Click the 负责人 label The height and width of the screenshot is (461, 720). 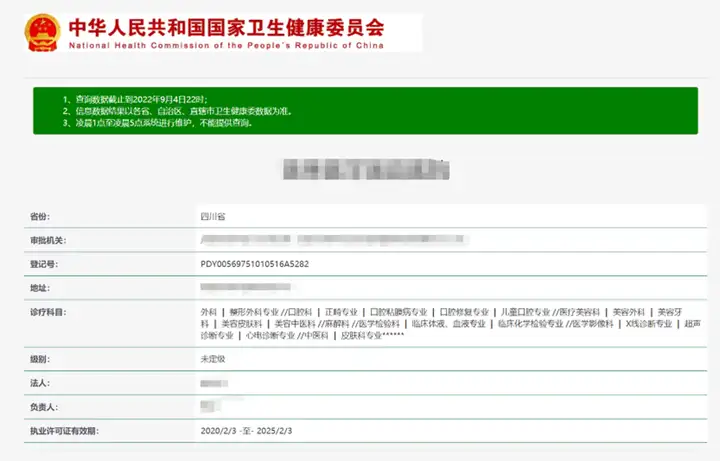44,407
